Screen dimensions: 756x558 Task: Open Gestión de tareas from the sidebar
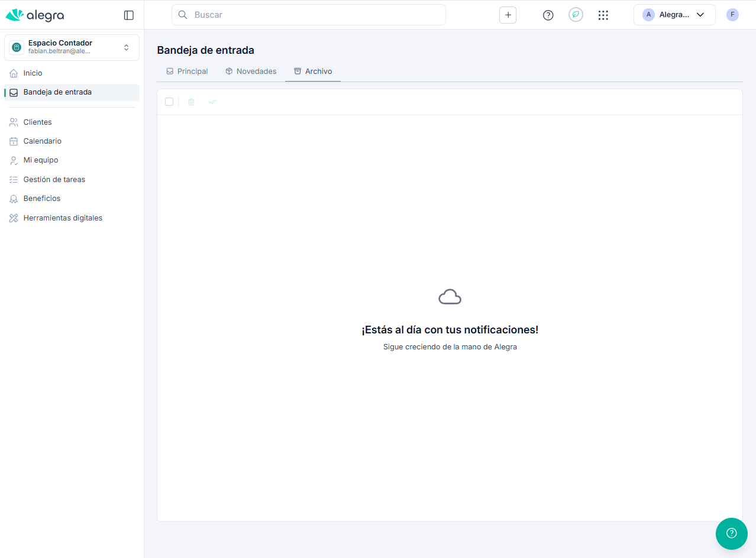[x=54, y=179]
